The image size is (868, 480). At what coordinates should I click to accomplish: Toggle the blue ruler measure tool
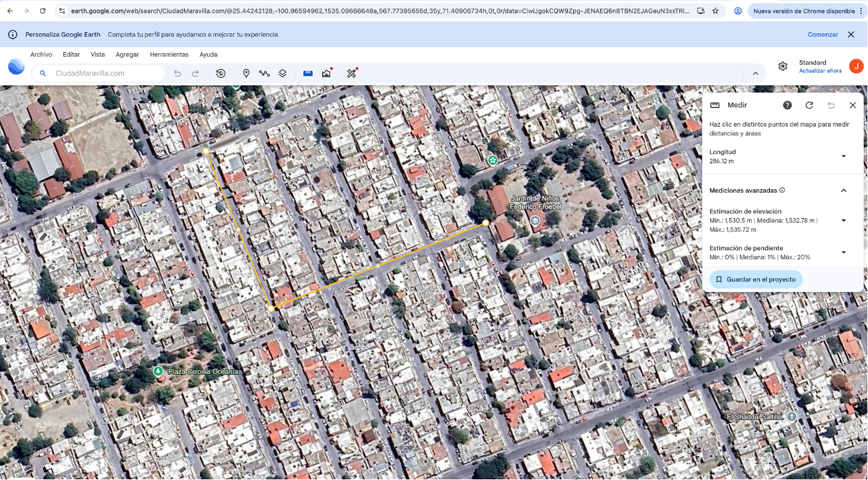coord(308,73)
